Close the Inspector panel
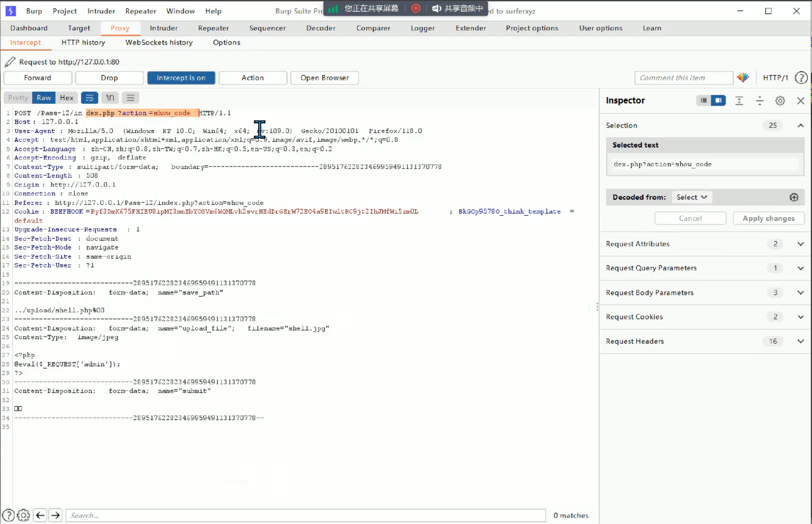 (801, 101)
